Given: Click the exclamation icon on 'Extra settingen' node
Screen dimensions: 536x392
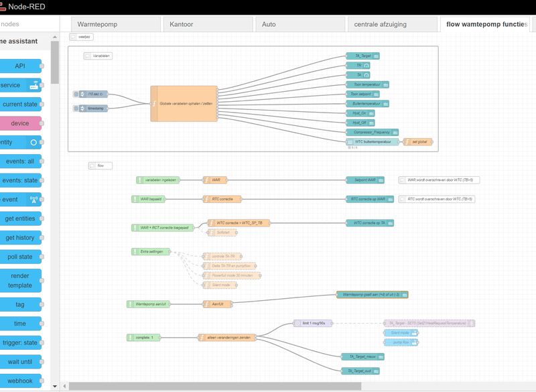Looking at the screenshot, I should (135, 251).
